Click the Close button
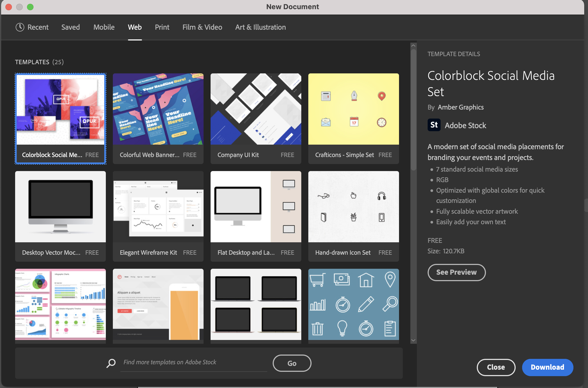 click(x=496, y=367)
